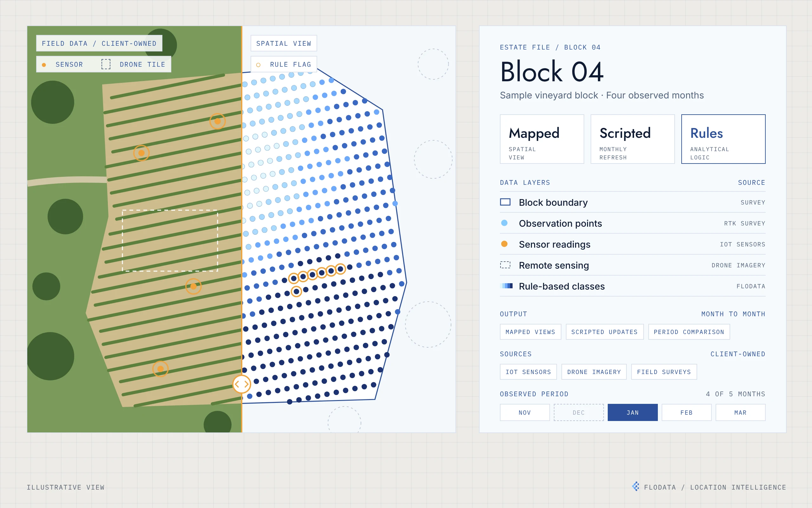Click the drone tile dashed icon in legend

106,64
